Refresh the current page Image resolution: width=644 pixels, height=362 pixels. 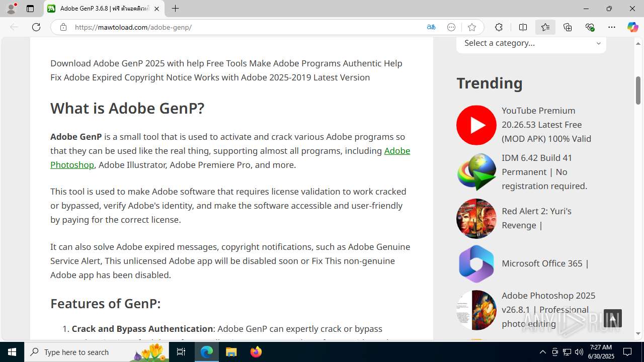[36, 27]
